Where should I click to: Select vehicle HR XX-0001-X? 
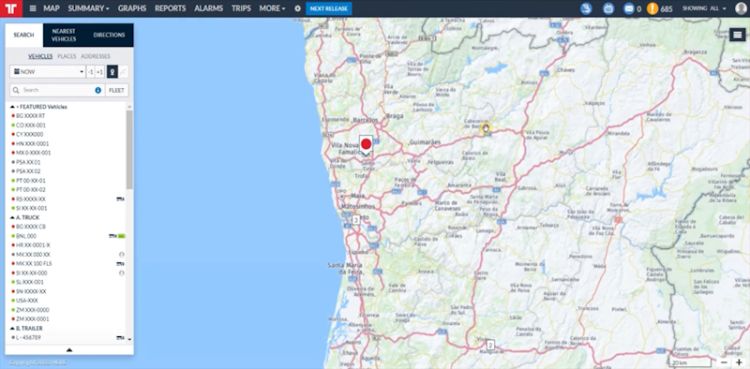(33, 245)
